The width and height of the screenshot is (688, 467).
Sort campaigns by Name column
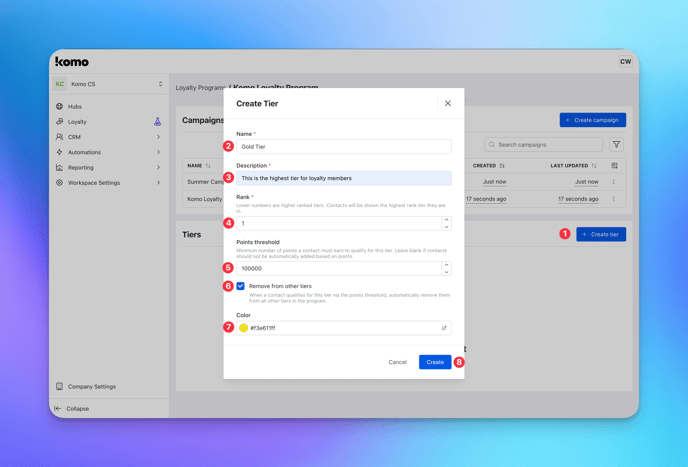(199, 166)
